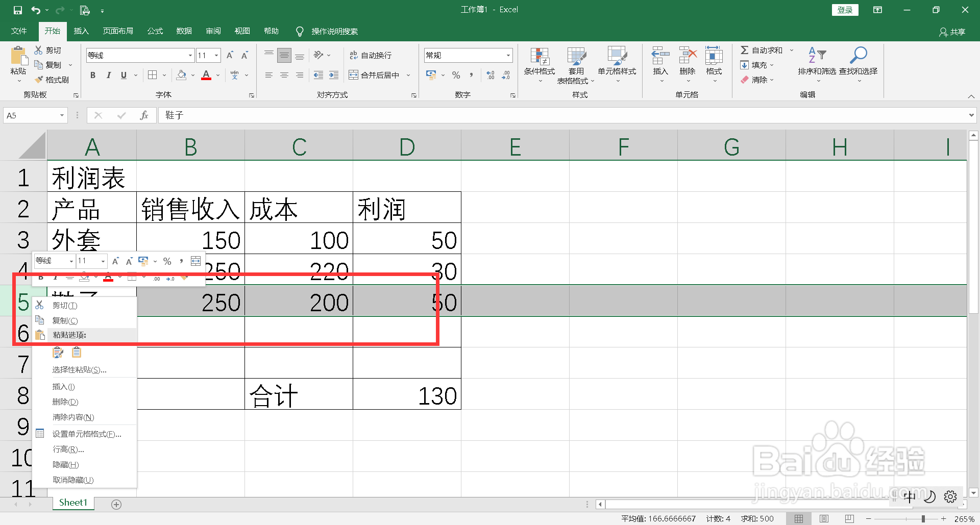Apply Percent number style
Image resolution: width=980 pixels, height=525 pixels.
456,74
